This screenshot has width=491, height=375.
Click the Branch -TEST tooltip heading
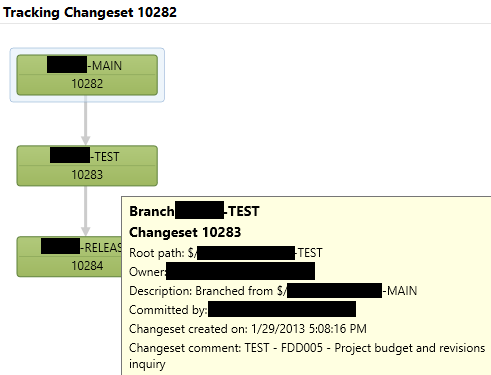(194, 211)
